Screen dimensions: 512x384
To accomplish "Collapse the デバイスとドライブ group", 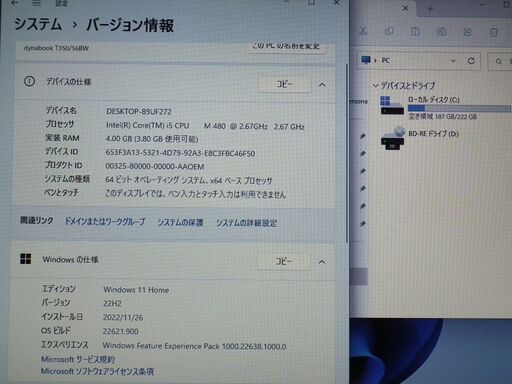I will (x=375, y=86).
